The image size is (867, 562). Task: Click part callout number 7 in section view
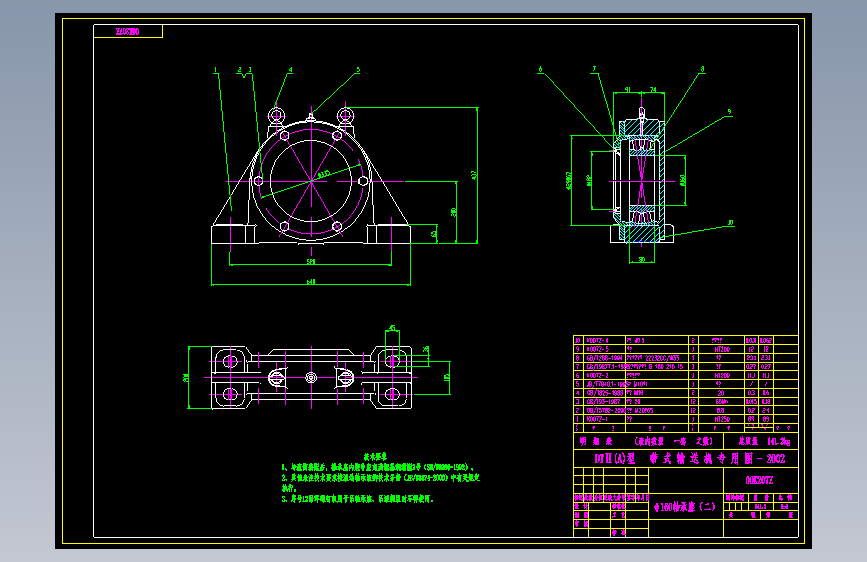coord(594,70)
